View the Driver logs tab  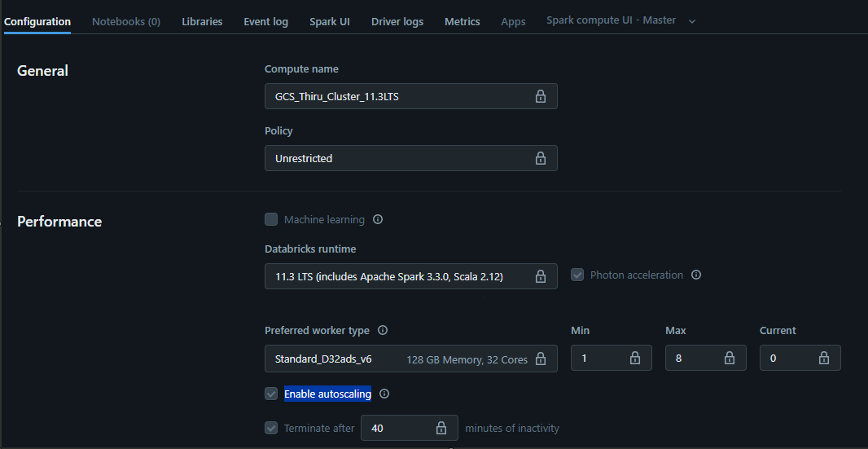(x=397, y=22)
